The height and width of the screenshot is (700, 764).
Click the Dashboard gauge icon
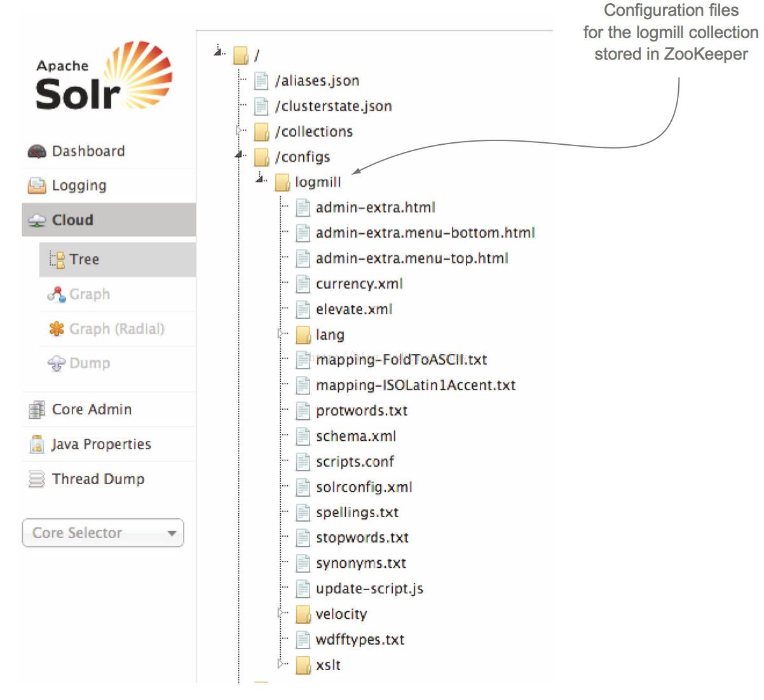(37, 151)
